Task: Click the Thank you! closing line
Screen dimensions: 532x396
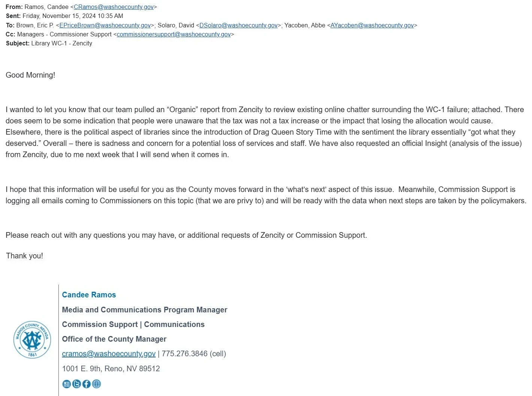Action: pyautogui.click(x=24, y=256)
